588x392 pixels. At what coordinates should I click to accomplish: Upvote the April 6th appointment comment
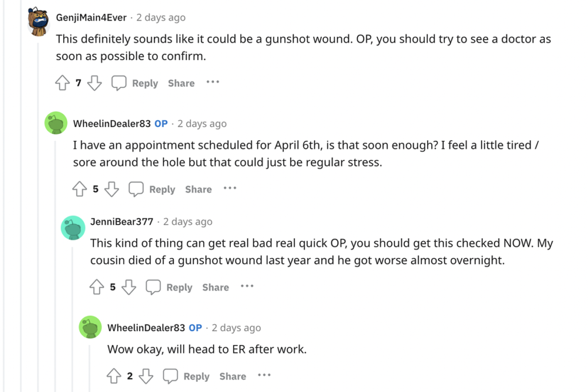coord(79,189)
